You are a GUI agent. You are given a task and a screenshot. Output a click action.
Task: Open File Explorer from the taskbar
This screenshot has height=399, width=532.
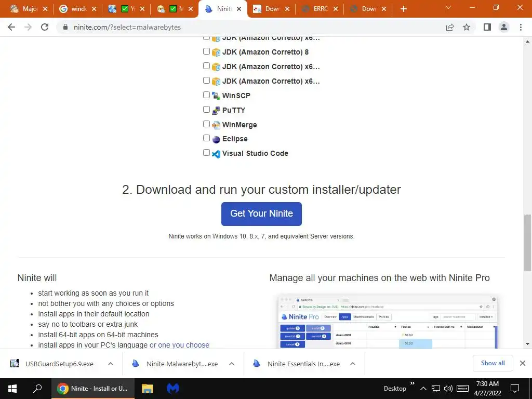(147, 389)
